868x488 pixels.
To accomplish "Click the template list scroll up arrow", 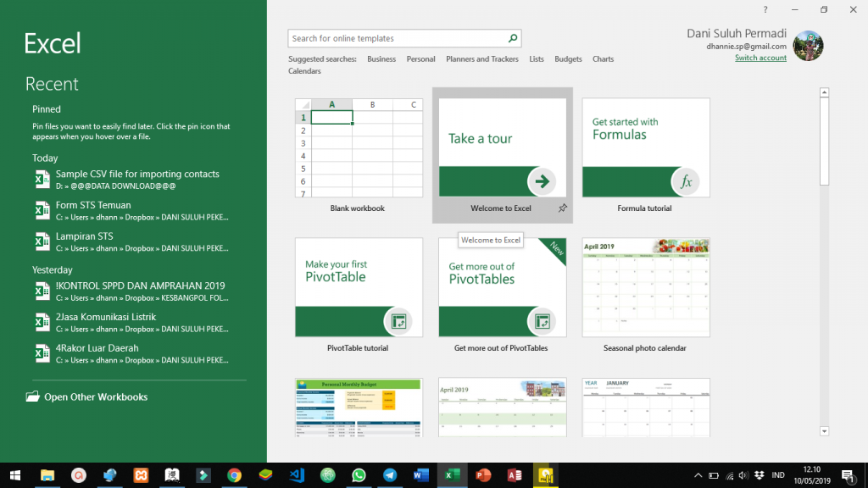I will (824, 91).
